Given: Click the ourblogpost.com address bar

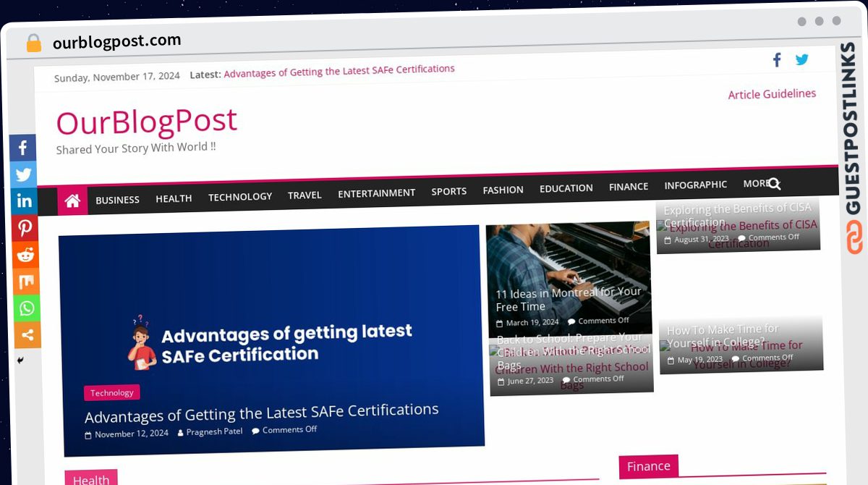Looking at the screenshot, I should [116, 41].
